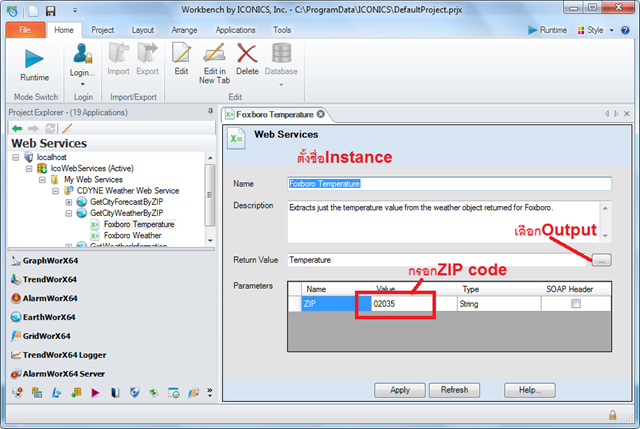The height and width of the screenshot is (429, 640).
Task: Collapse the localhost tree node
Action: tap(16, 157)
